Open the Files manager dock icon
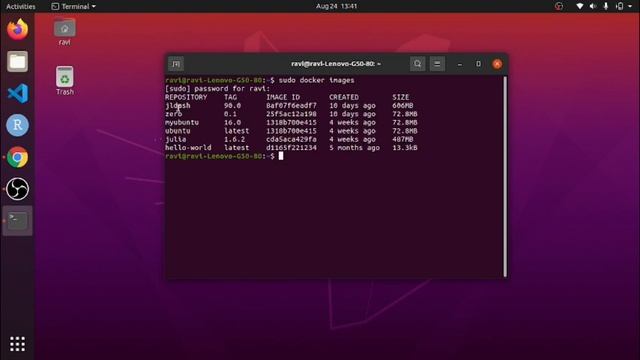This screenshot has width=640, height=360. click(x=18, y=62)
